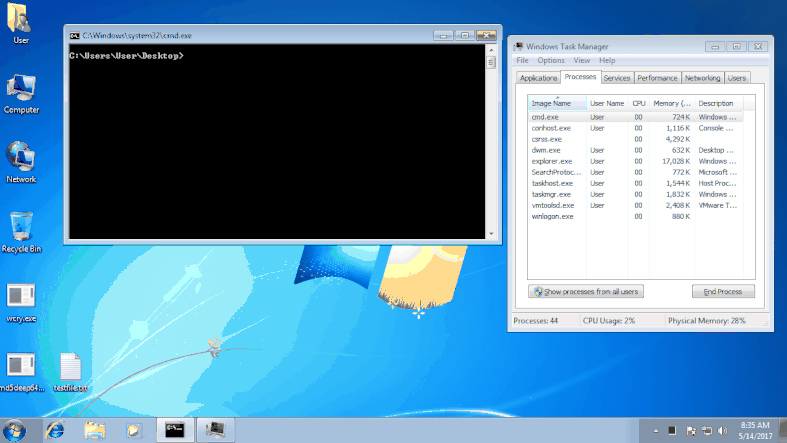The height and width of the screenshot is (443, 787).
Task: Sort by CPU column header
Action: click(638, 103)
